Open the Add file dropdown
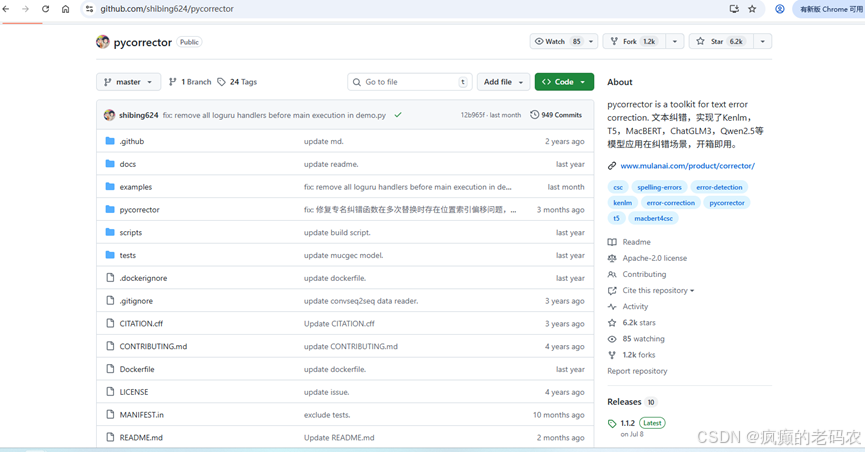The height and width of the screenshot is (452, 865). coord(504,82)
